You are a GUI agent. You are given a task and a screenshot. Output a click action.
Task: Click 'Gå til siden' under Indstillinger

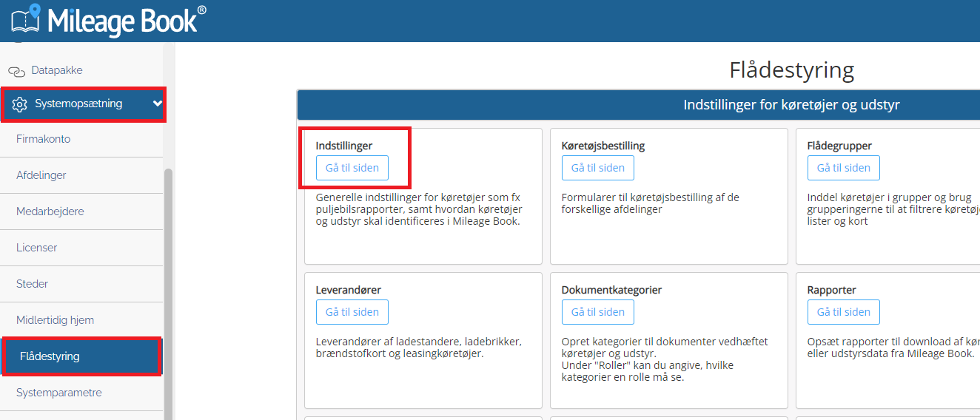[x=352, y=168]
